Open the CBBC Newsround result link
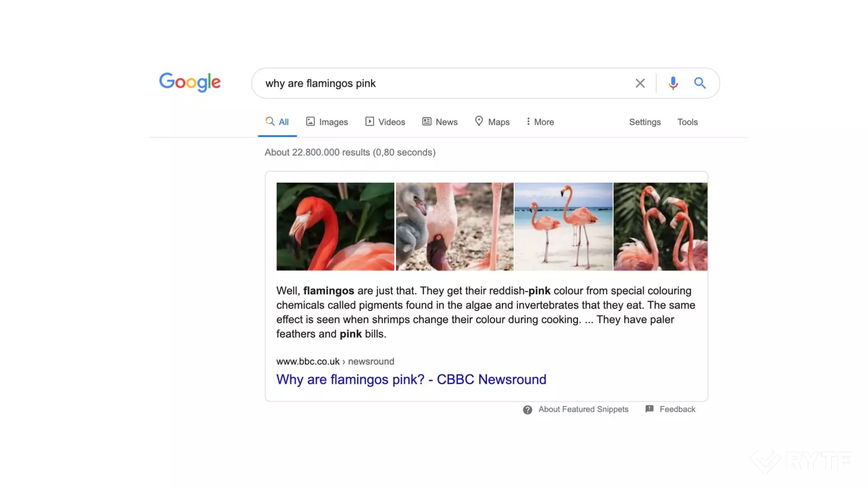Screen dimensions: 868x488 411,379
